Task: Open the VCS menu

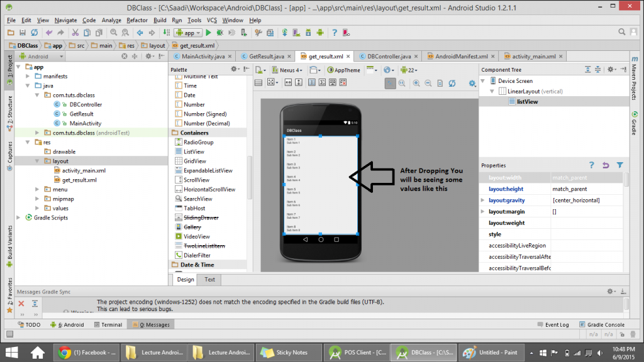Action: [211, 20]
